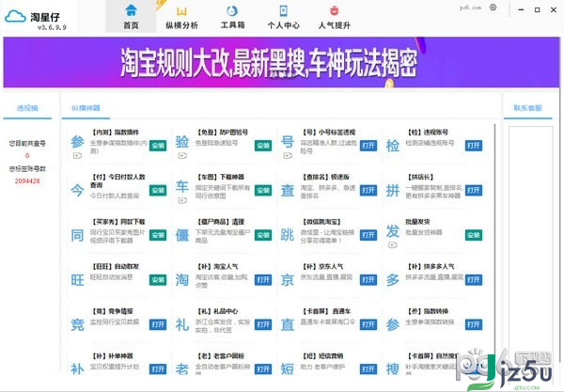Play video tutorial under 小号标签透视 icon
Viewport: 564px width, 392px height.
tap(288, 156)
